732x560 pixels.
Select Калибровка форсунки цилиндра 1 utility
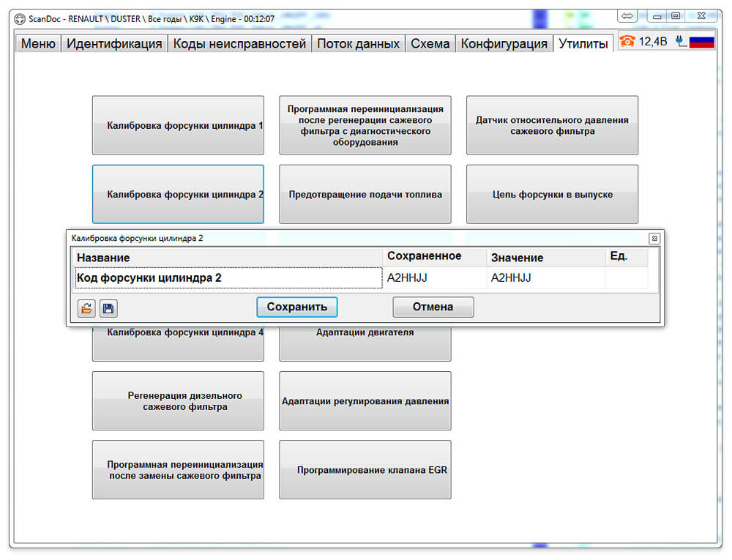179,125
